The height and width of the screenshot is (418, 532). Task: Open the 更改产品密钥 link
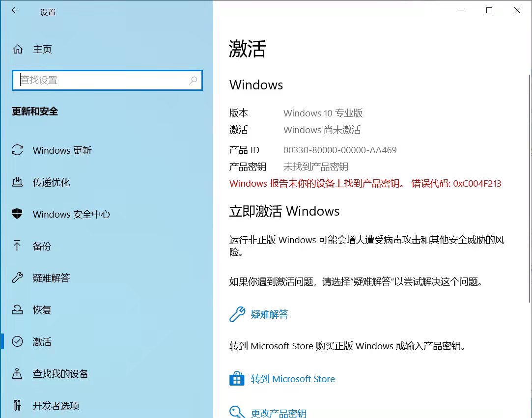pyautogui.click(x=279, y=413)
